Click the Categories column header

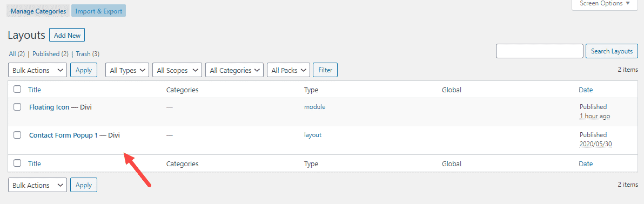(183, 90)
